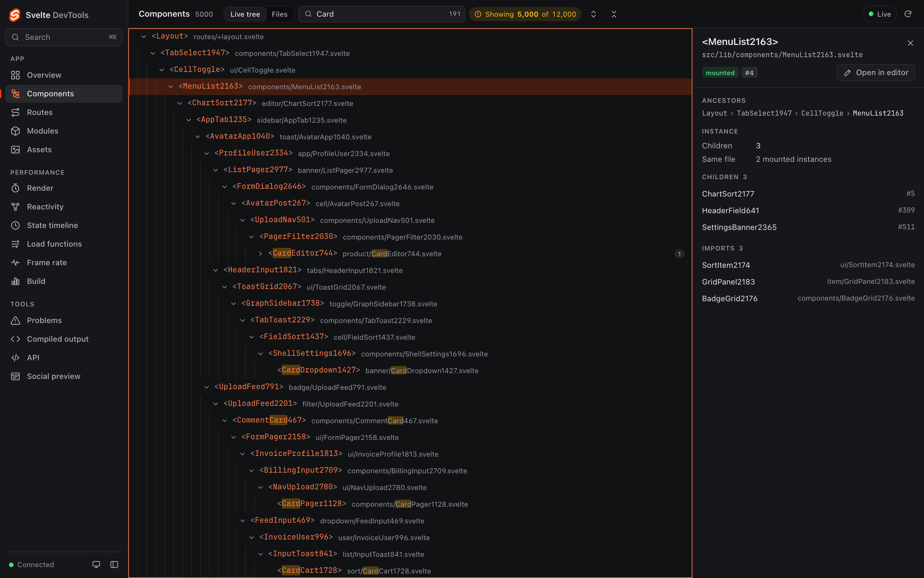Switch to the Live tree tab

pos(245,14)
